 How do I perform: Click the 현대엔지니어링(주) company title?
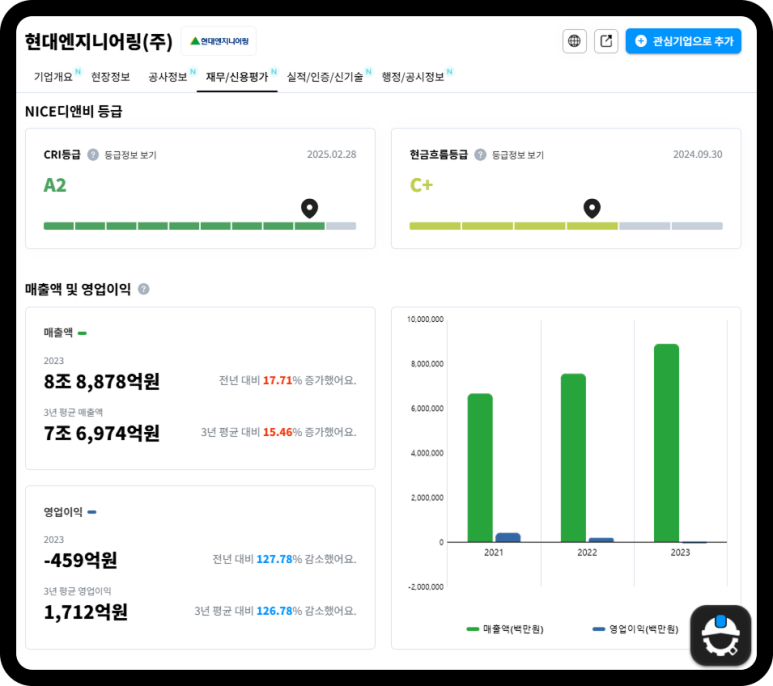(99, 41)
